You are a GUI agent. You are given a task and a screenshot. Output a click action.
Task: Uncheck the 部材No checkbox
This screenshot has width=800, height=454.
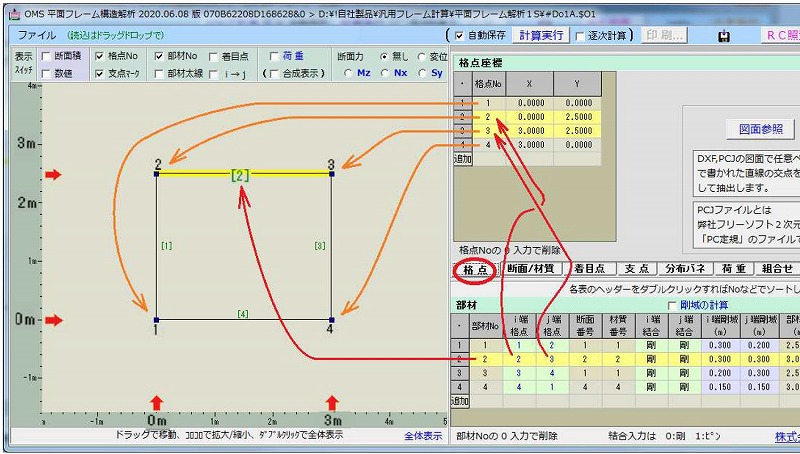[159, 56]
